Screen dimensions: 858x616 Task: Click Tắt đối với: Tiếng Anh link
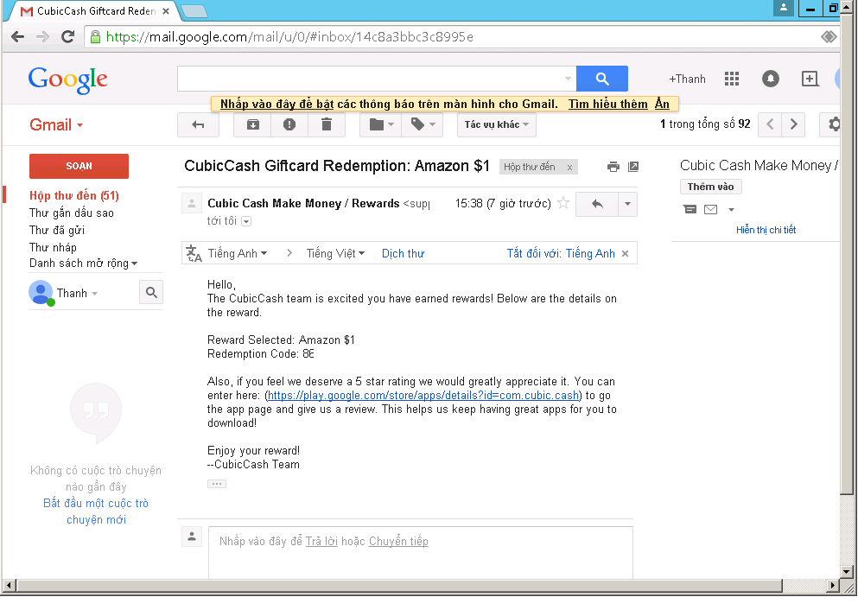560,253
